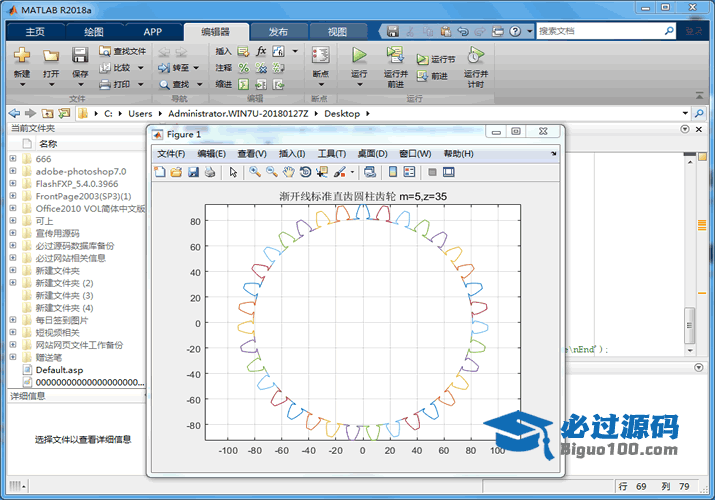Click the Show Plot Tools and Dock Figure icon
The height and width of the screenshot is (500, 715).
pyautogui.click(x=449, y=172)
